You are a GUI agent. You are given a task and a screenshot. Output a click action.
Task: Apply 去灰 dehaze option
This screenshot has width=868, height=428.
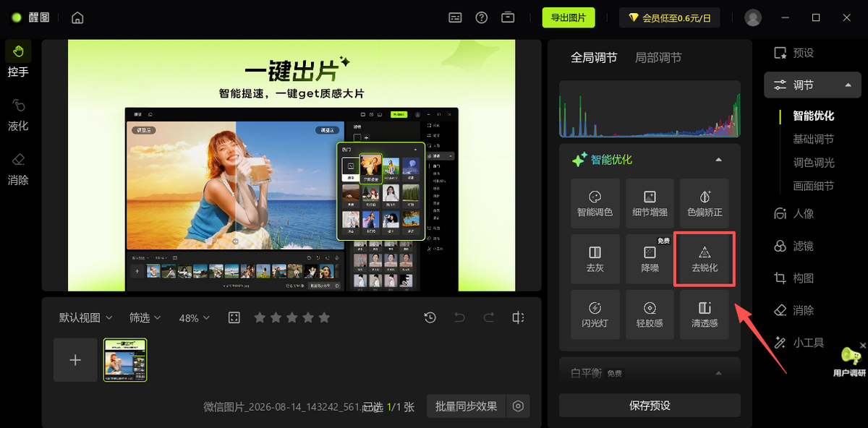pyautogui.click(x=595, y=259)
